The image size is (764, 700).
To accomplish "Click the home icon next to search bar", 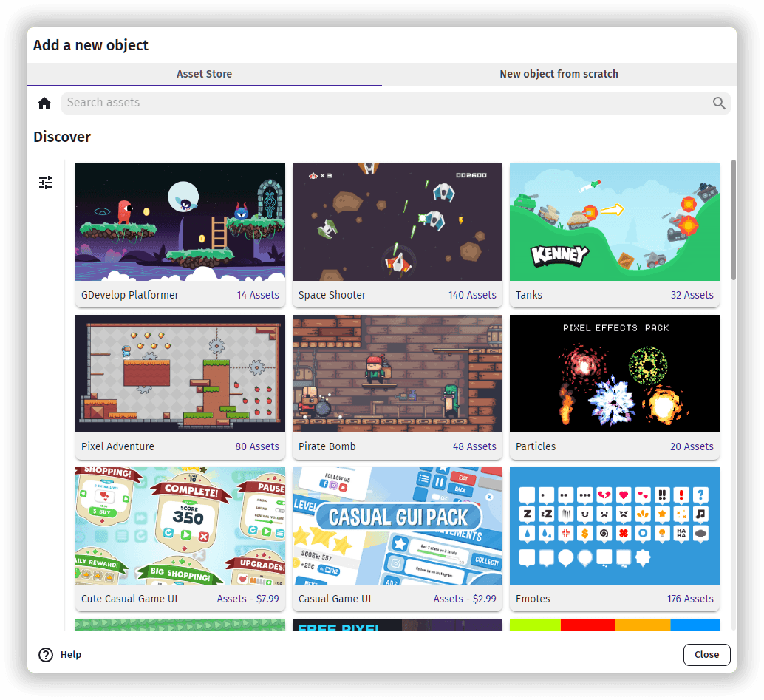I will pos(44,103).
